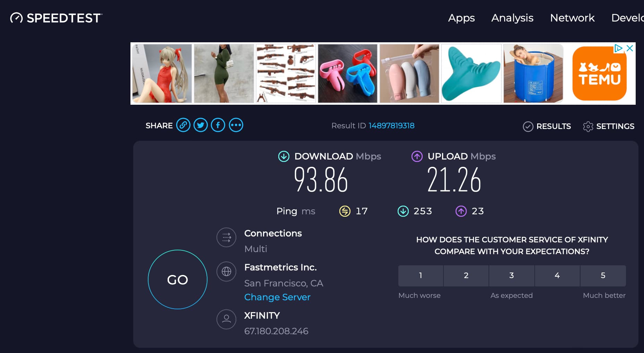Image resolution: width=644 pixels, height=353 pixels.
Task: Select rating 3 As expected
Action: pyautogui.click(x=511, y=276)
